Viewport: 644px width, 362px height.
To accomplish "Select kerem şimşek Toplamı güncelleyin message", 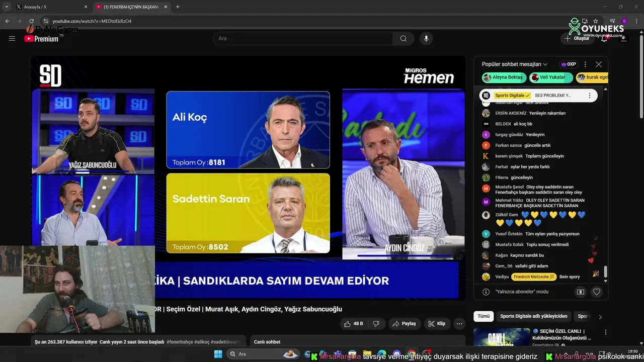I will (541, 156).
